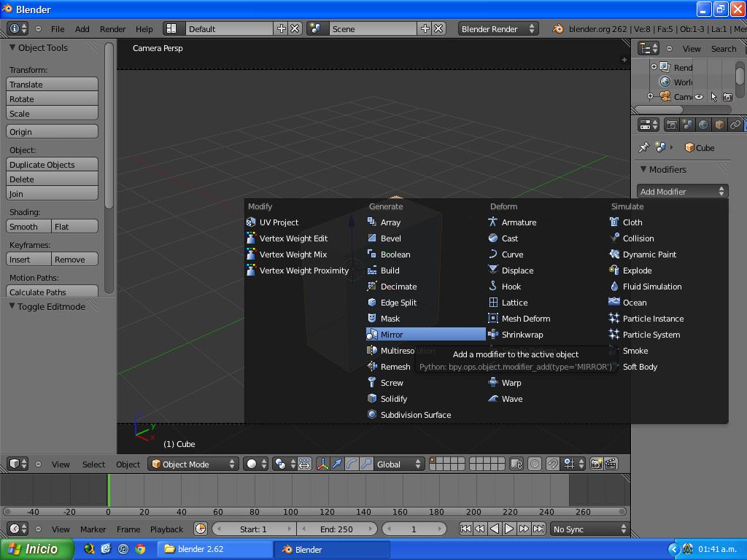Click the 3D manipulator axes icon
This screenshot has width=747, height=560.
322,464
